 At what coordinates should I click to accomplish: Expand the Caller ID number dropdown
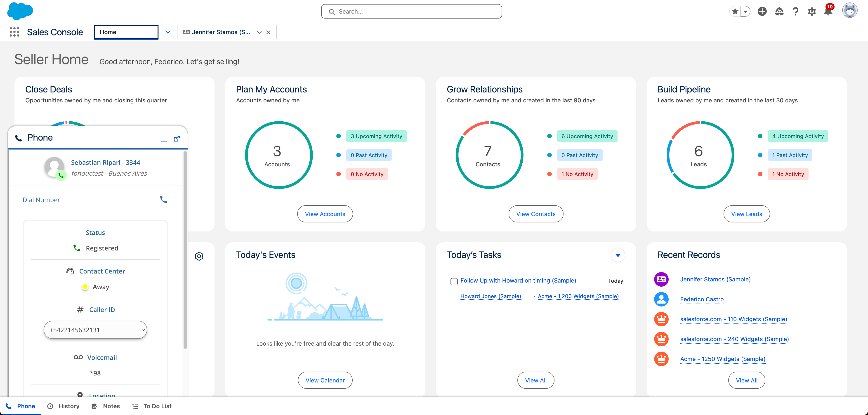coord(95,330)
